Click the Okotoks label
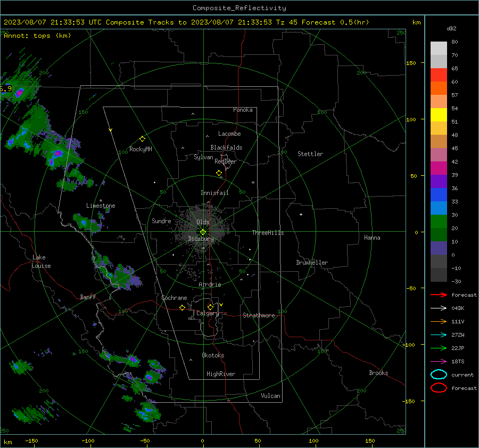479x448 pixels. [x=213, y=355]
